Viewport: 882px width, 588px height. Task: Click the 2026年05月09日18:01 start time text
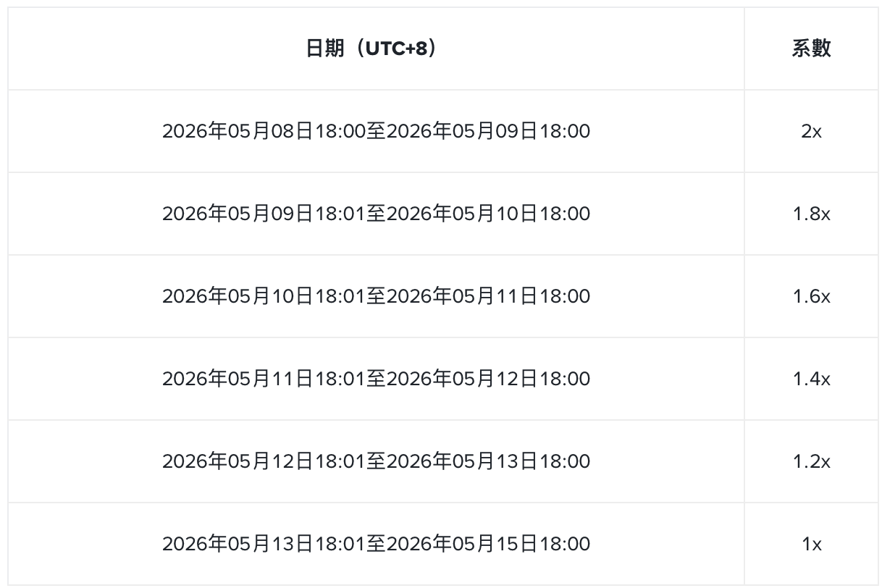pos(264,214)
